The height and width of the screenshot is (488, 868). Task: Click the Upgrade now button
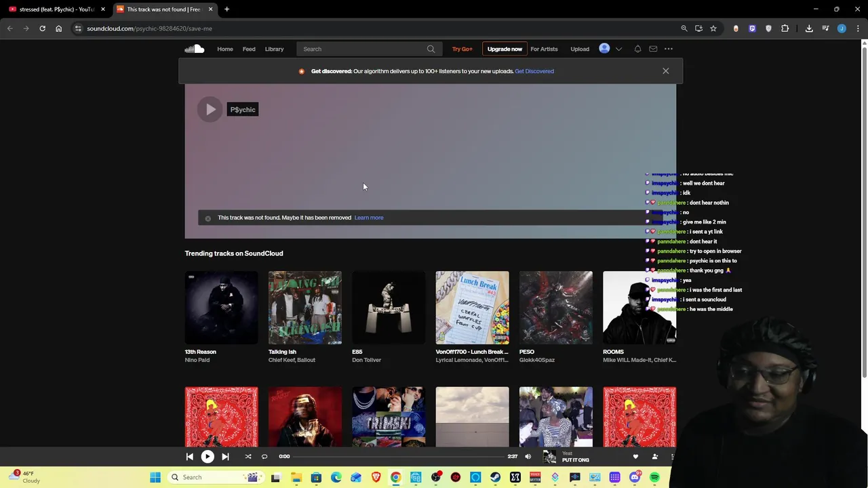505,49
